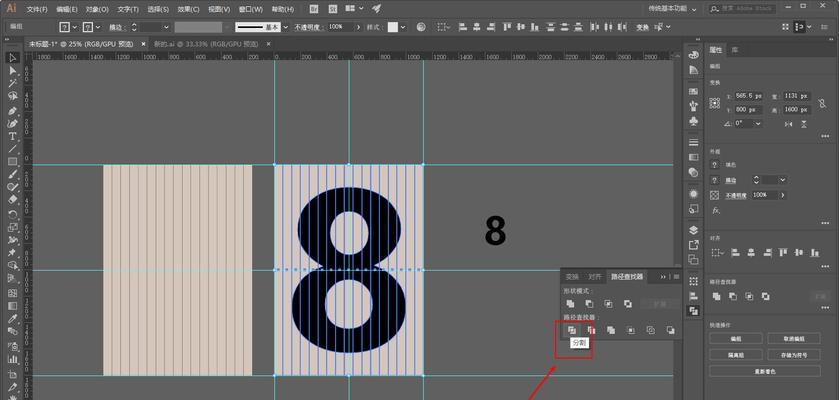Toggle constrain width and height proportions link
Image resolution: width=839 pixels, height=400 pixels.
coord(822,103)
